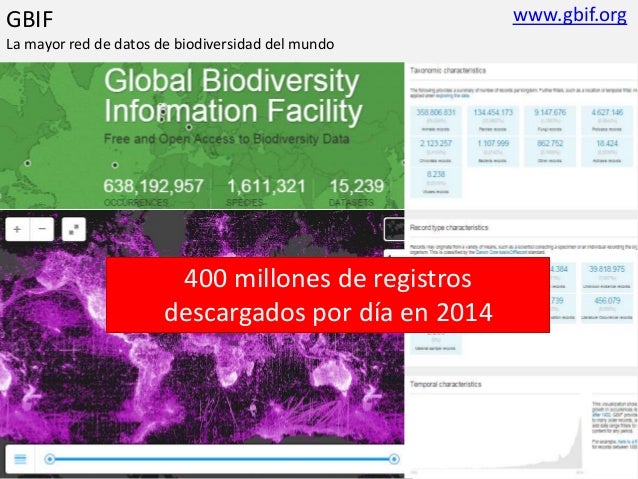This screenshot has height=479, width=638.
Task: Select the 39.818.975 record type box
Action: [607, 277]
